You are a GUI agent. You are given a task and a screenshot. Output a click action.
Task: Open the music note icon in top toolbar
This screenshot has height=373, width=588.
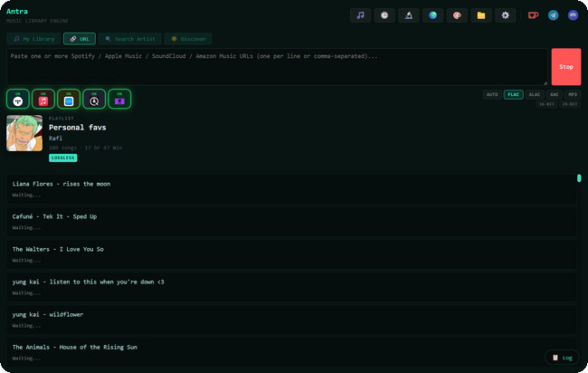coord(360,15)
